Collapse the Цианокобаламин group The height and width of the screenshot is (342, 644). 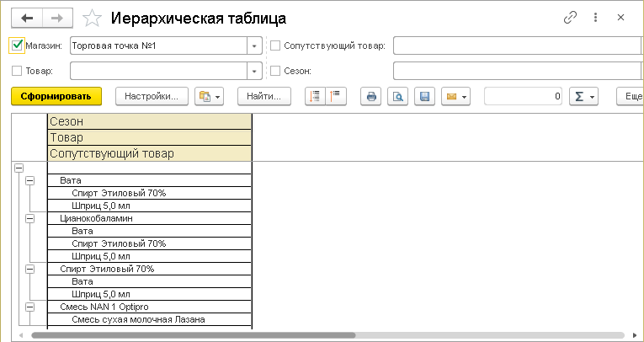30,218
